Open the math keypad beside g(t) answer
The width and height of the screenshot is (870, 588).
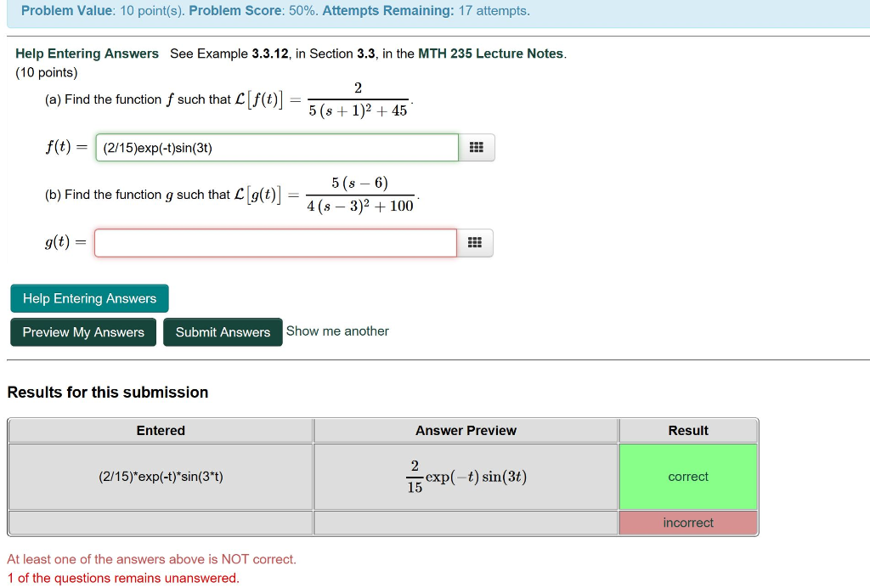click(x=477, y=242)
